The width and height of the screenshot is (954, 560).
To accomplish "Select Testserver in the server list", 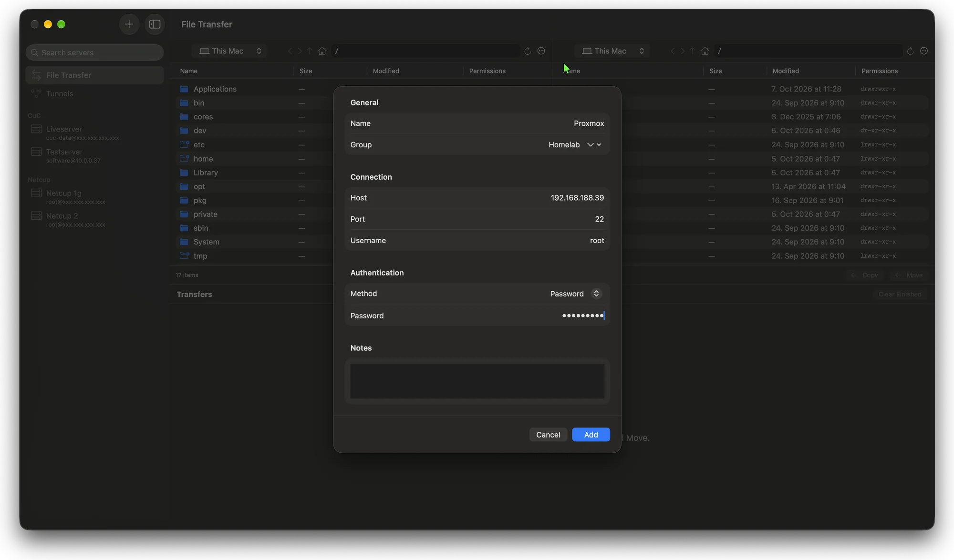I will tap(94, 156).
